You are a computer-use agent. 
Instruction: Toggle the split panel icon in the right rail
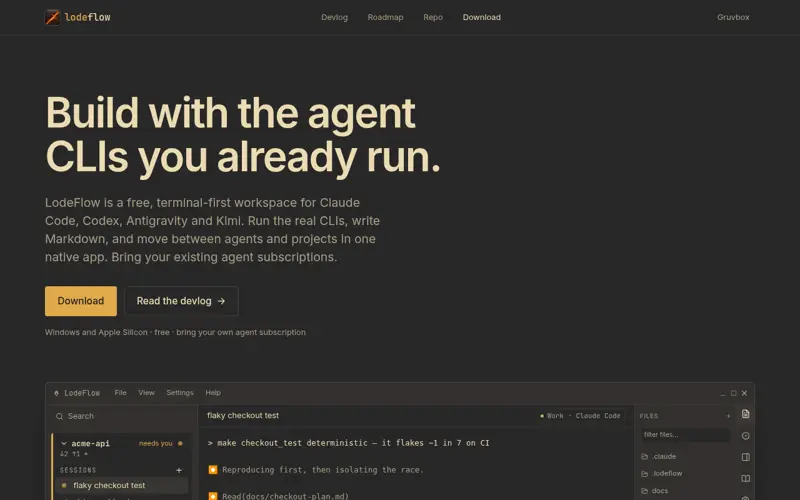[x=745, y=457]
